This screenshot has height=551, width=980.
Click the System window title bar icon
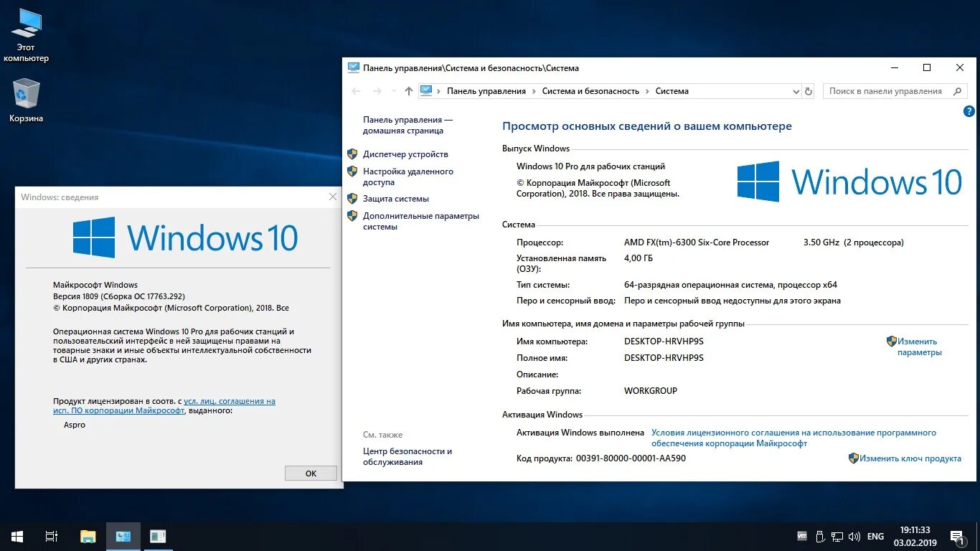[353, 67]
